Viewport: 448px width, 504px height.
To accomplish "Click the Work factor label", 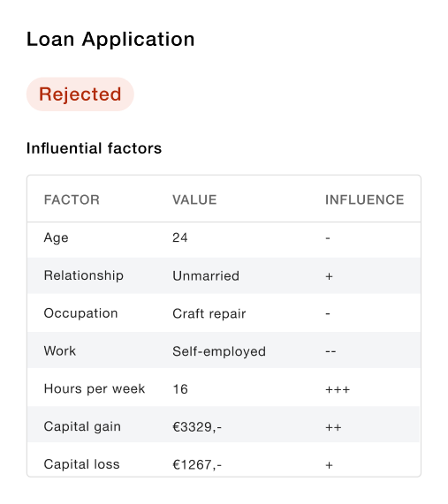I will tap(60, 350).
